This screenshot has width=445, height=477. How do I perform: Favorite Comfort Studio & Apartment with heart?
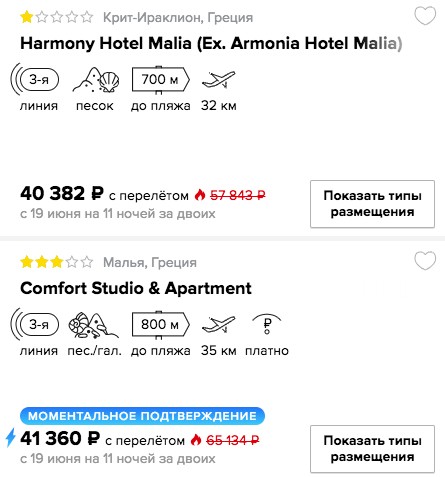pyautogui.click(x=425, y=261)
